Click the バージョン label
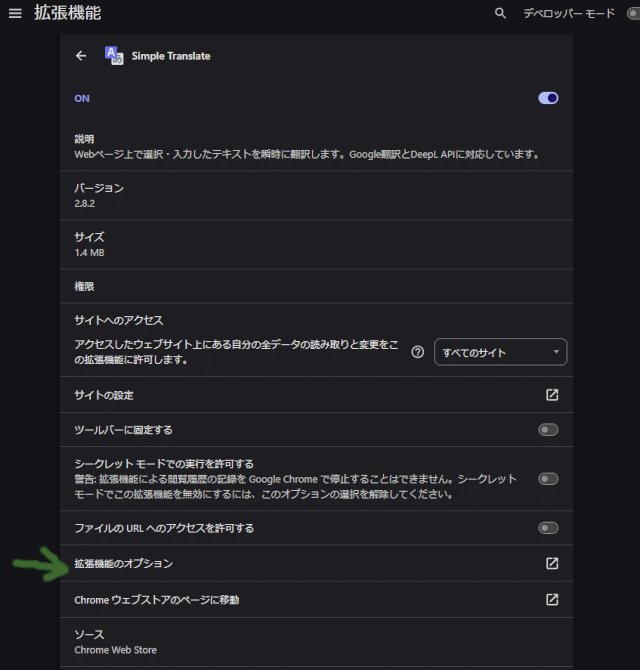The height and width of the screenshot is (670, 640). tap(99, 188)
